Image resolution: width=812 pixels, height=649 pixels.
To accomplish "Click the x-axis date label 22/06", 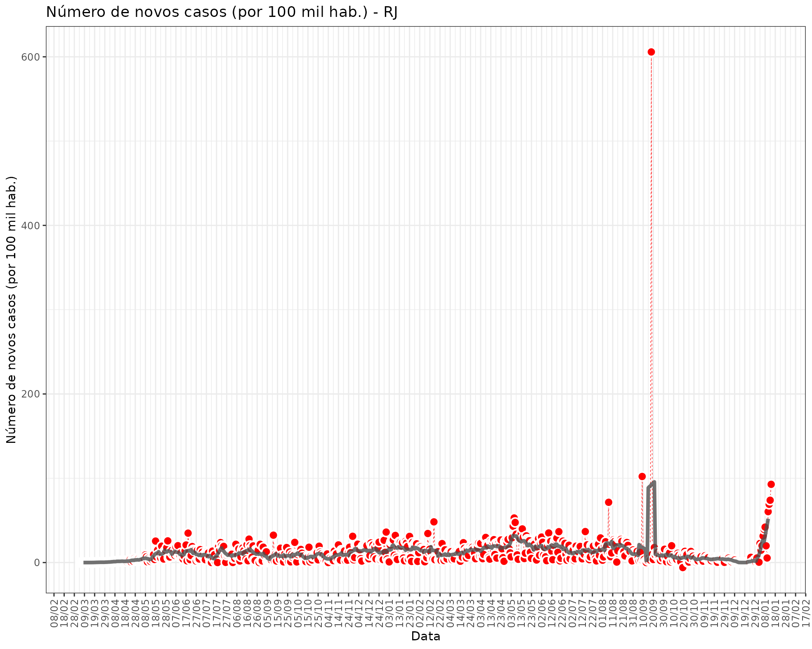I will (562, 613).
